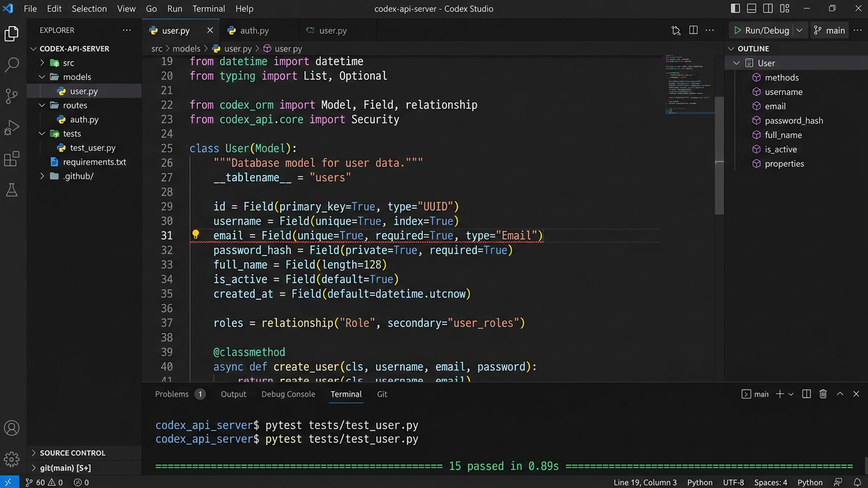868x488 pixels.
Task: Switch to the Debug Console tab
Action: 288,394
